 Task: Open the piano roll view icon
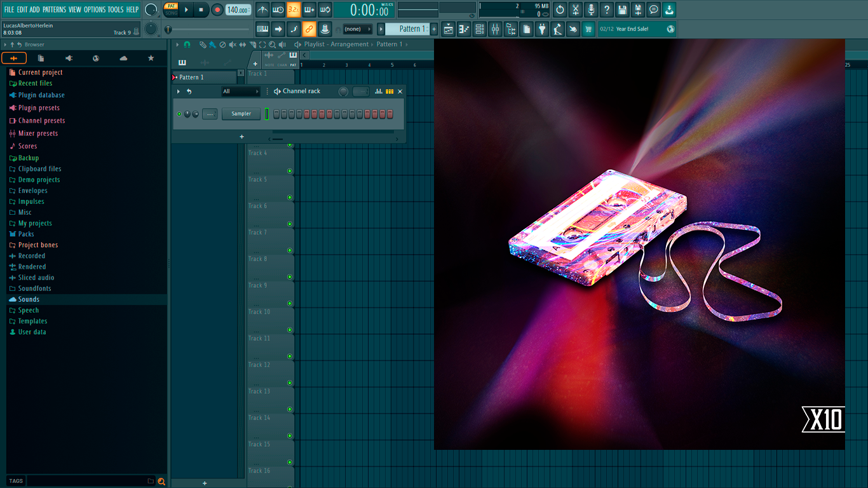tap(464, 29)
